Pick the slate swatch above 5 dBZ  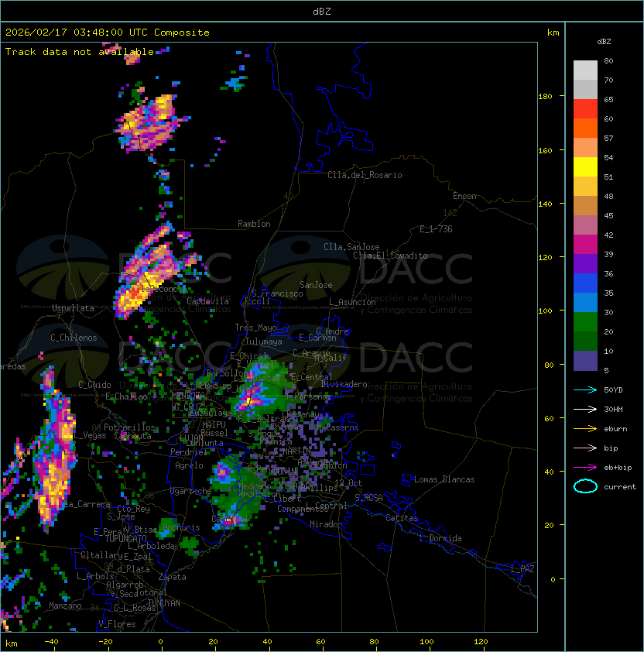tap(585, 361)
